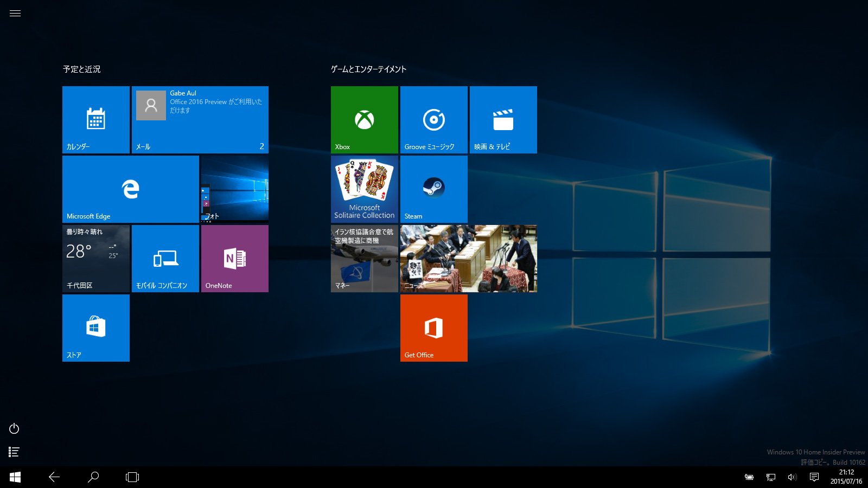This screenshot has width=868, height=488.
Task: Launch the Steam tile
Action: coord(433,189)
